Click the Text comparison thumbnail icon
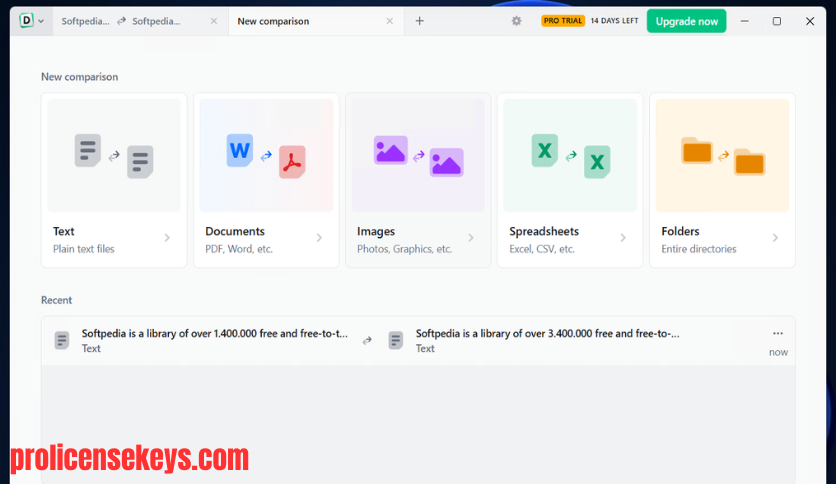836x484 pixels. click(114, 156)
